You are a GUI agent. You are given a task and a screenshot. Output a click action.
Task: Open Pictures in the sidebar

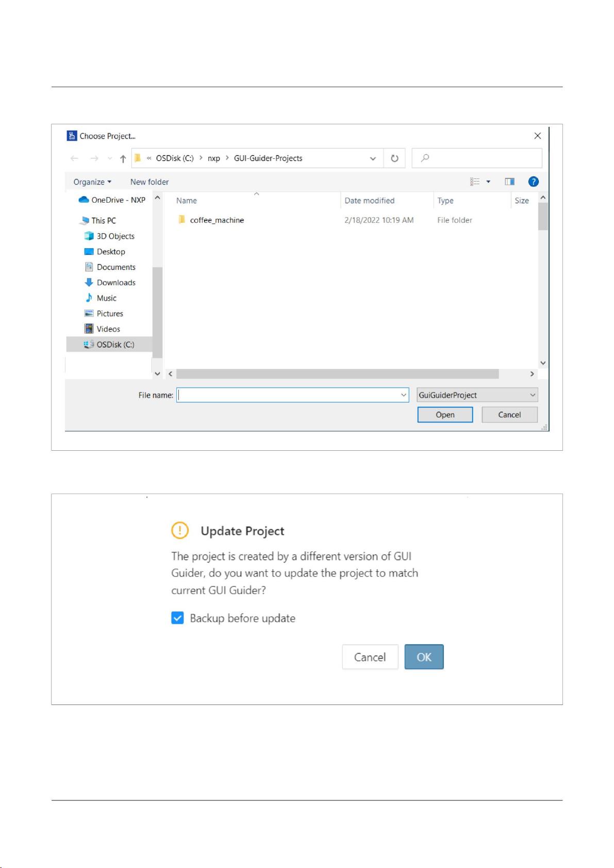click(104, 313)
